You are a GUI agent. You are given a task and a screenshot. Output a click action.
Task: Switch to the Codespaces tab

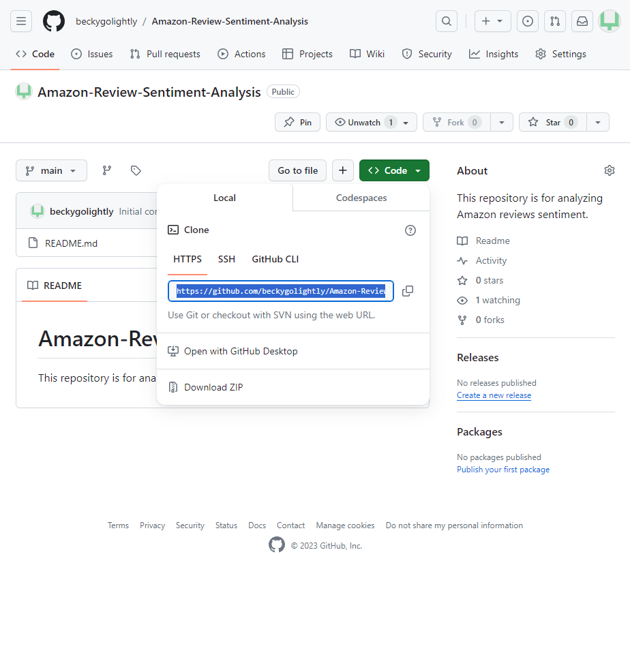pos(361,198)
